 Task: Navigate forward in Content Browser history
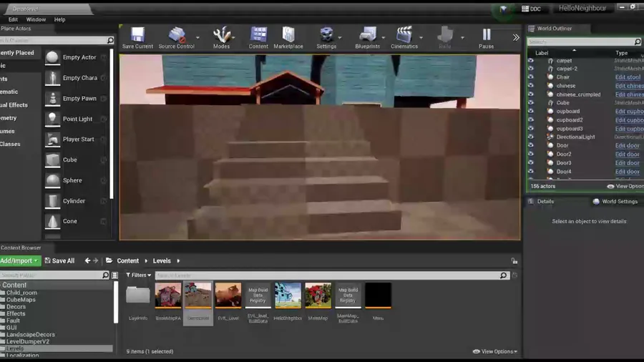coord(96,260)
